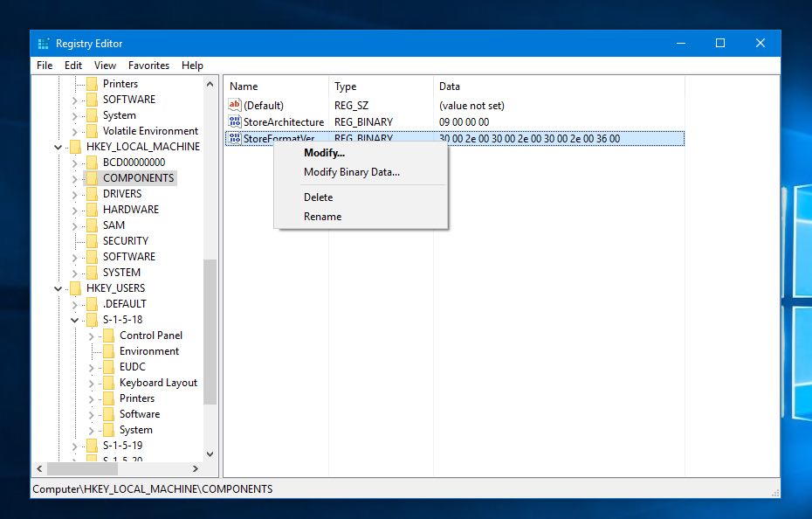Select Modify Binary Data... in context menu

[x=351, y=172]
